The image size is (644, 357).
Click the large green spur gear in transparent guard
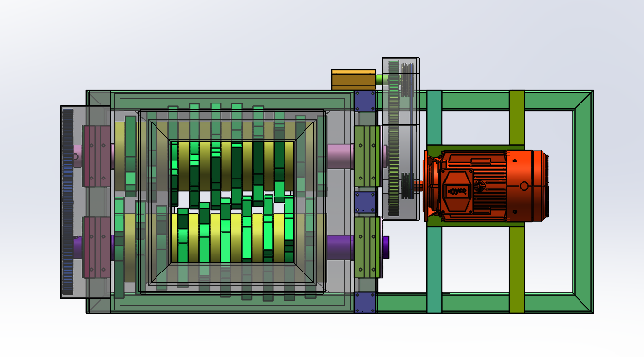click(x=394, y=139)
